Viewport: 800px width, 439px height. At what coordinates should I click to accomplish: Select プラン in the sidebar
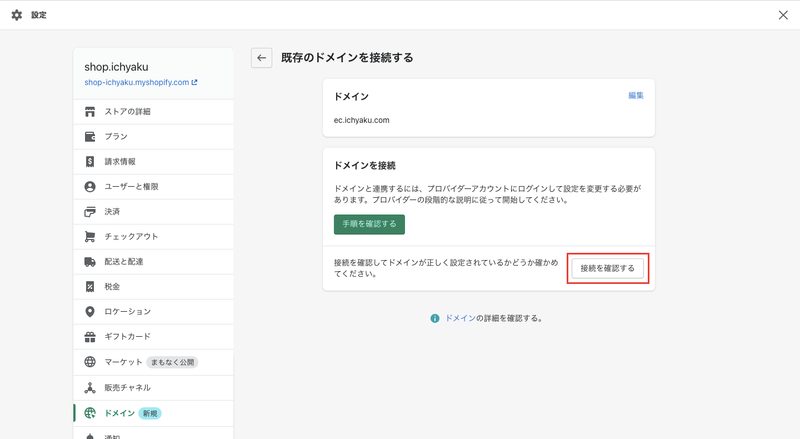pos(154,136)
